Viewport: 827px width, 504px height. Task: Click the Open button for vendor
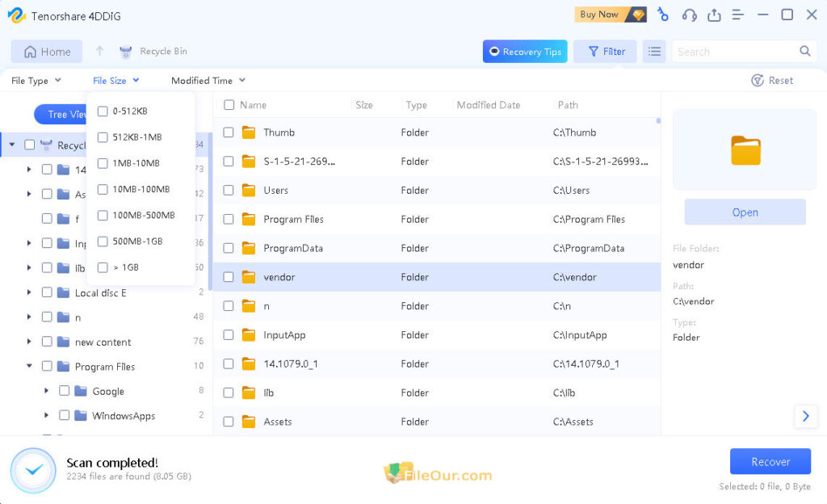click(x=744, y=212)
